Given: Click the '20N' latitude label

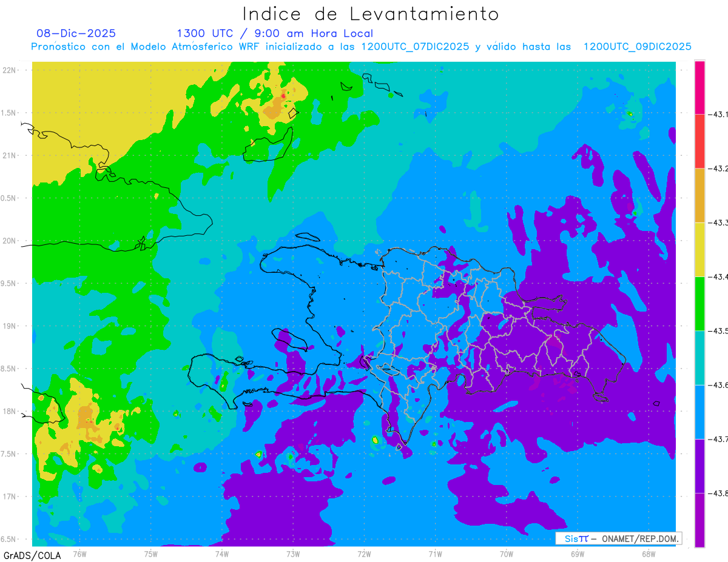Looking at the screenshot, I should 10,241.
